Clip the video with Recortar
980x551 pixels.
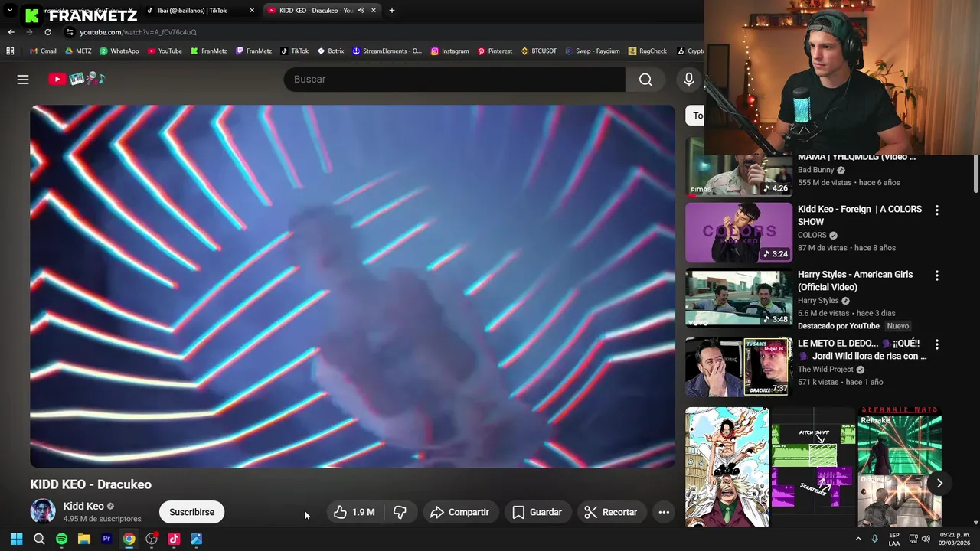coord(611,512)
